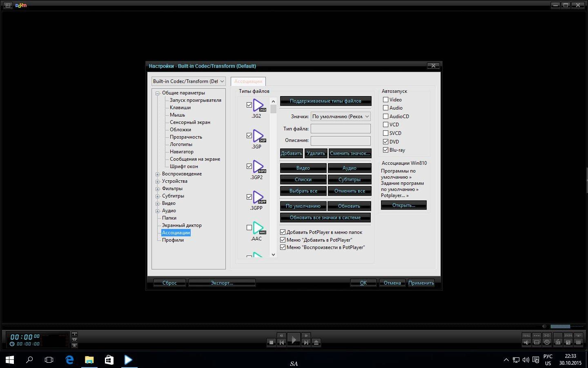Select Клавиши in settings tree
This screenshot has height=368, width=588.
click(x=180, y=108)
